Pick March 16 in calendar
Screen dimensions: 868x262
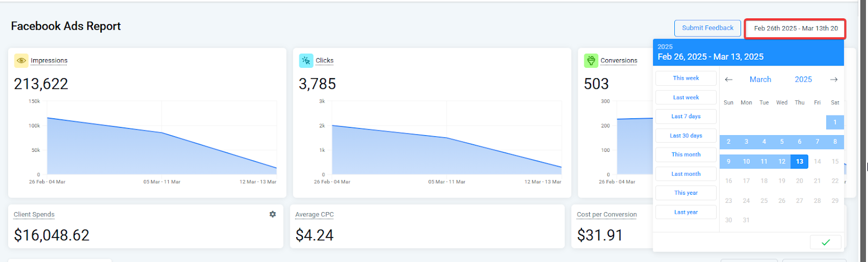point(729,181)
